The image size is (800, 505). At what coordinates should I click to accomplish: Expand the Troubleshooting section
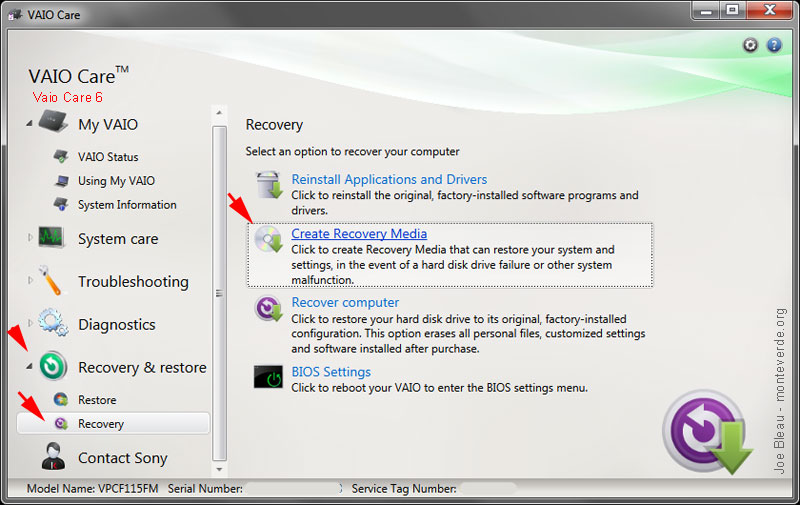pyautogui.click(x=30, y=280)
